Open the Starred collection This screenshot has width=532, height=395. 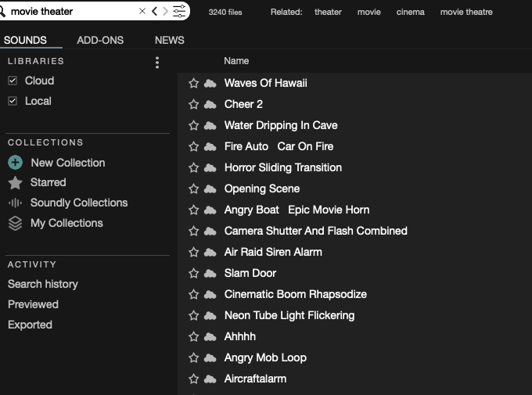click(49, 182)
